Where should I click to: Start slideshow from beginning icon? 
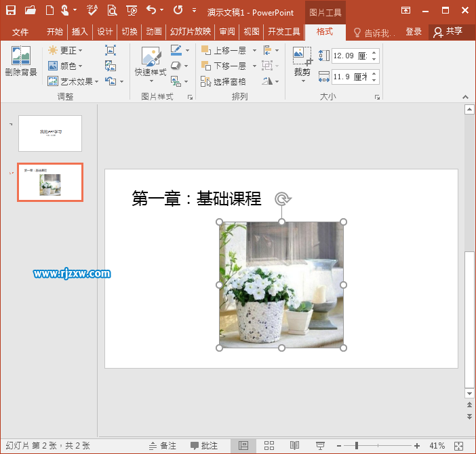(x=132, y=11)
